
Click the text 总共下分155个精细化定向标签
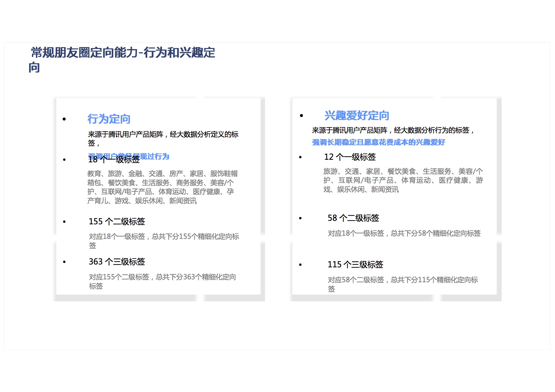(164, 240)
